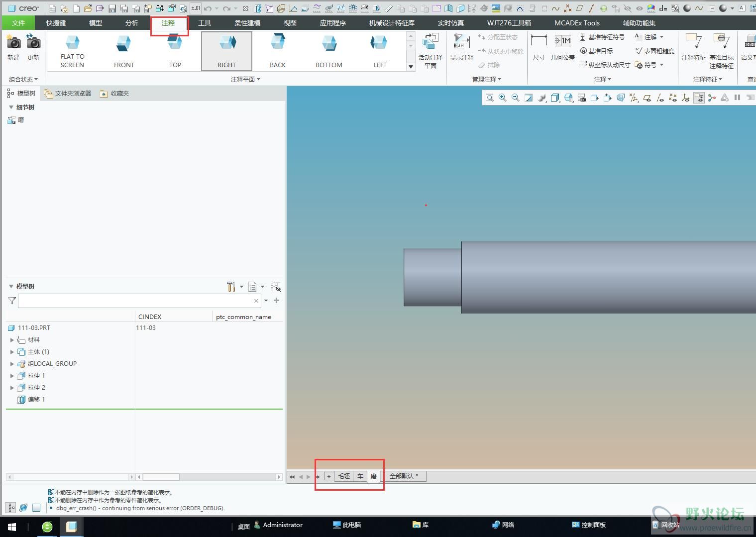Click Annotation Feature (注释特征) icon

click(694, 47)
